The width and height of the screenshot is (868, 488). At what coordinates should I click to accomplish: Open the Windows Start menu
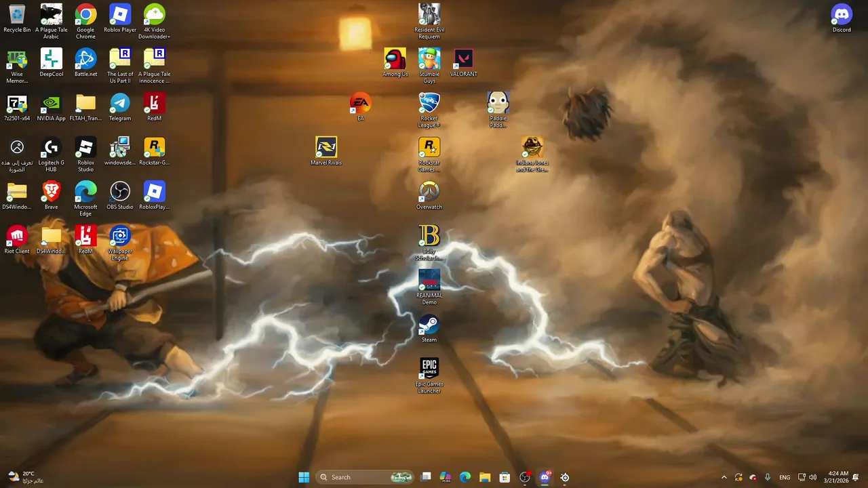(304, 477)
